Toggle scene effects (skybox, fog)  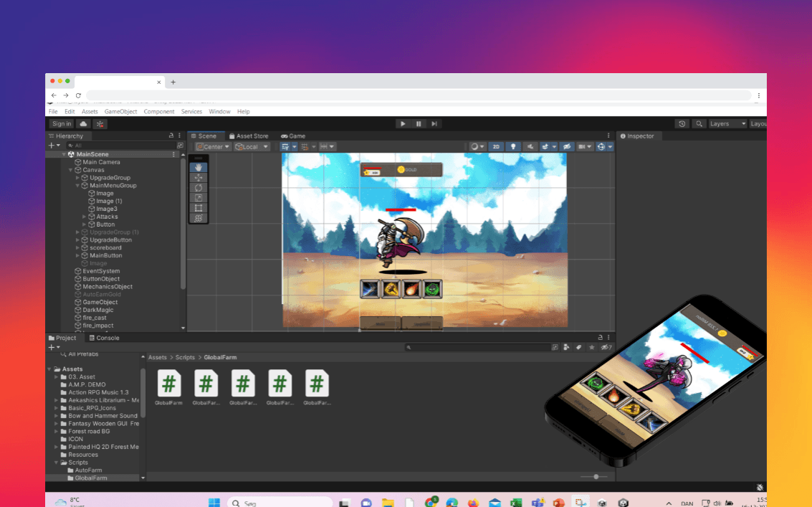pos(545,147)
